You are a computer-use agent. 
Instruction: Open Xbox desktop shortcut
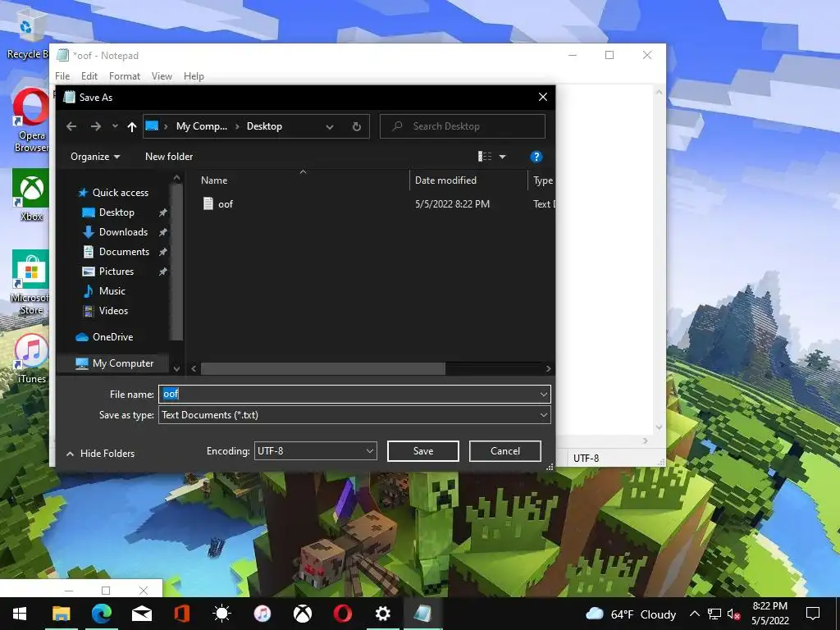click(31, 195)
